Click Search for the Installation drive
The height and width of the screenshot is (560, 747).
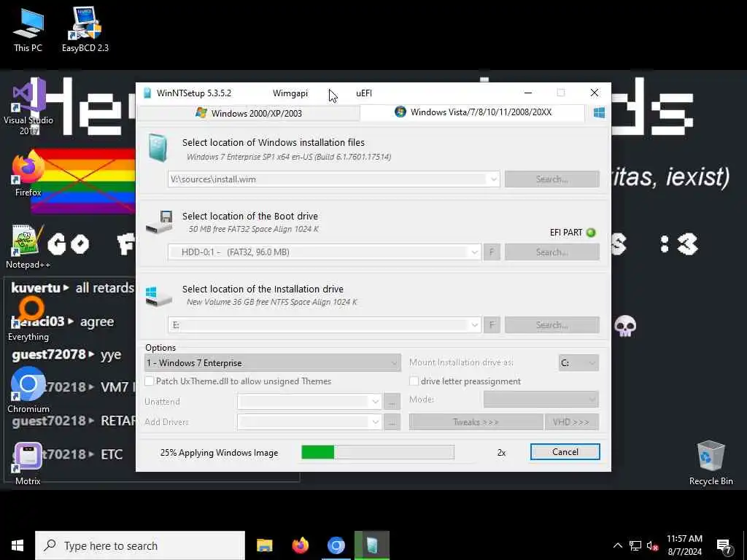click(x=552, y=324)
